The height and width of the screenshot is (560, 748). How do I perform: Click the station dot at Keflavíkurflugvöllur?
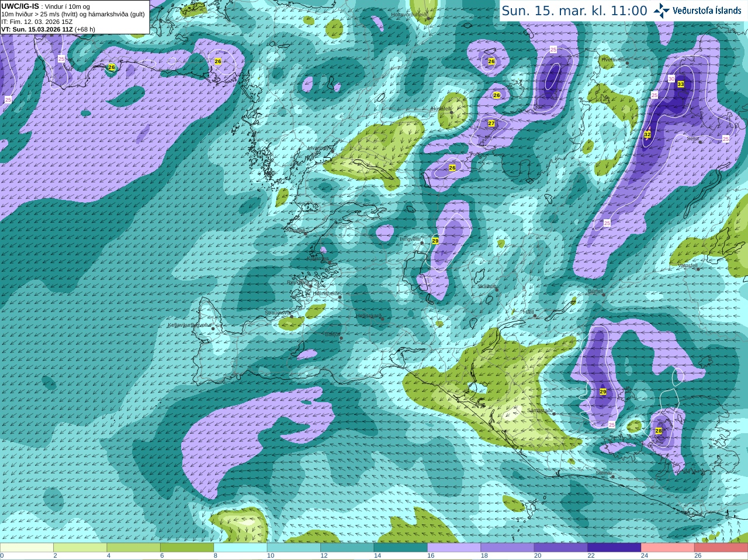[213, 329]
